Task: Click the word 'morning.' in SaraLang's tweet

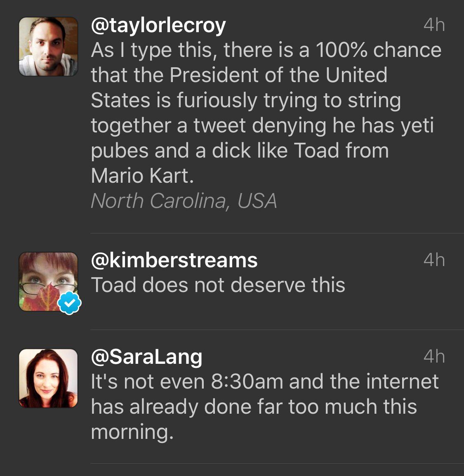Action: coord(132,432)
